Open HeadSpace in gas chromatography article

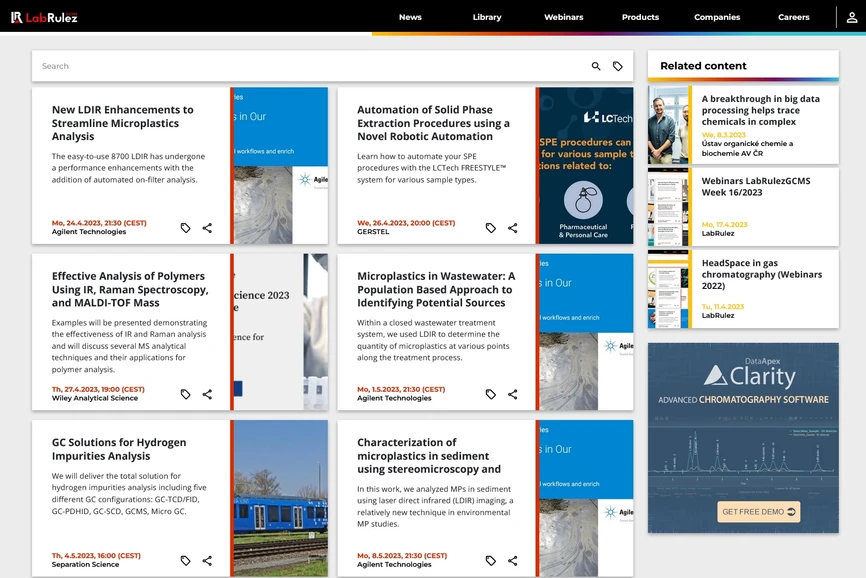tap(762, 274)
